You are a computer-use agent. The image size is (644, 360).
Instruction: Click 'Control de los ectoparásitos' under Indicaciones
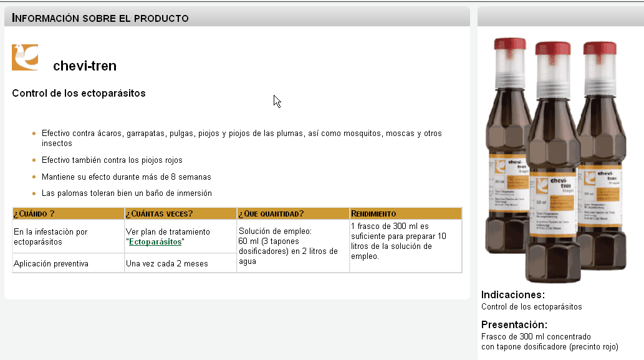coord(531,306)
